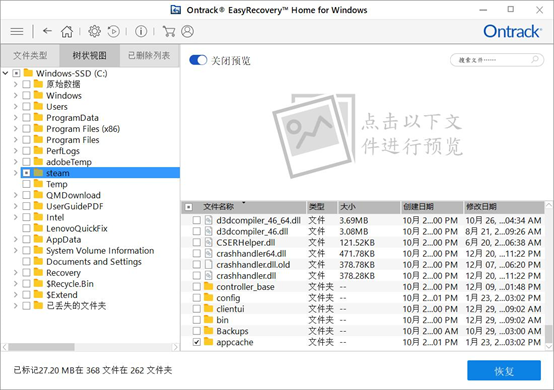Image resolution: width=554 pixels, height=390 pixels.
Task: Check the Backups folder checkbox
Action: [x=197, y=331]
